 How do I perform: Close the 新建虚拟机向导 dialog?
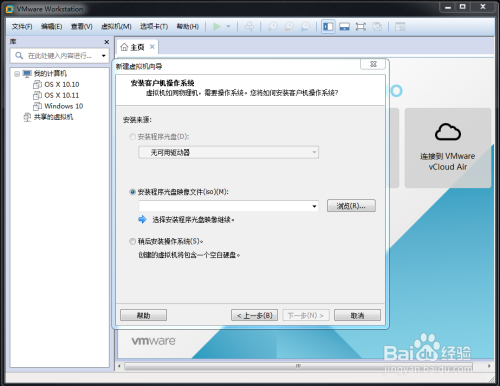[x=373, y=64]
